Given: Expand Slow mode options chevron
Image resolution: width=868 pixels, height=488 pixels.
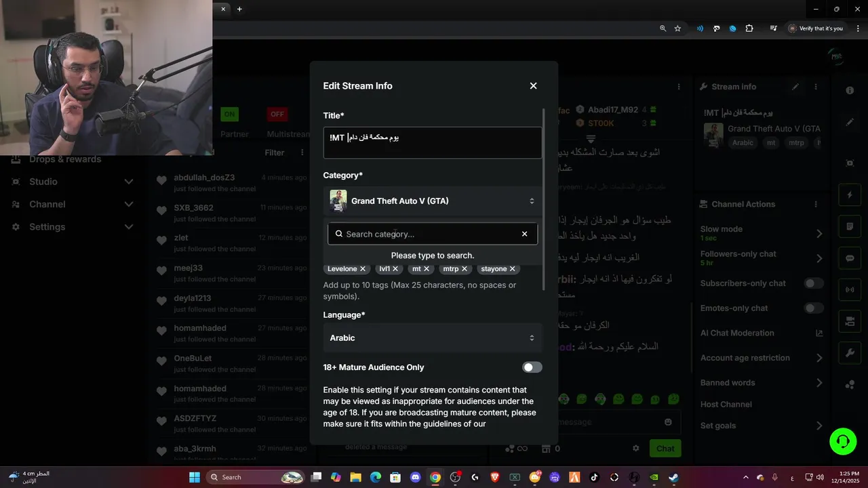Looking at the screenshot, I should (819, 234).
